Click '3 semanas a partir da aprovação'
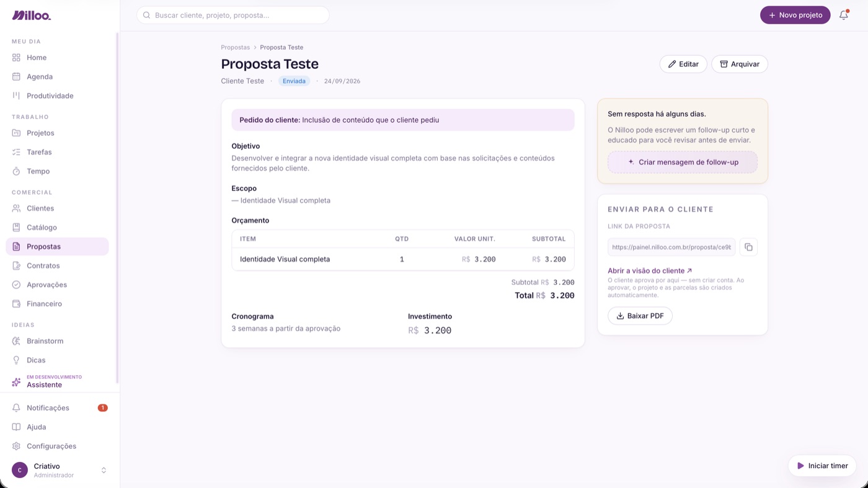 point(286,329)
